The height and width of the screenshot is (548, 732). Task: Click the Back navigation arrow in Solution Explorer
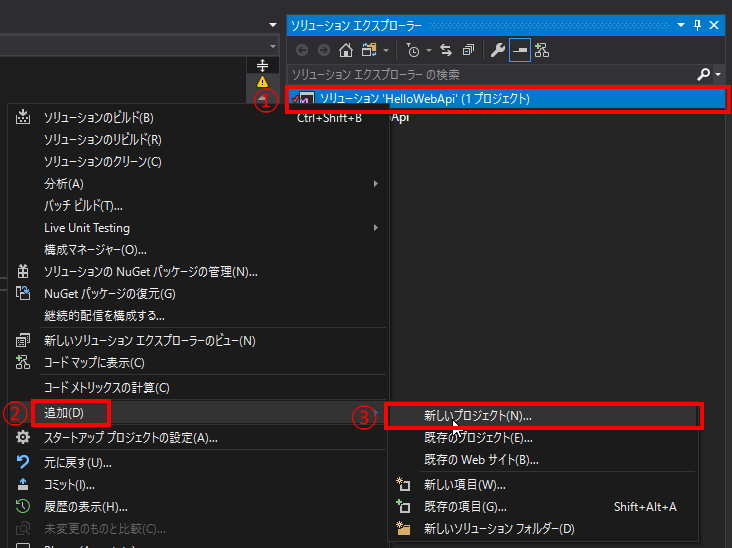[x=302, y=50]
